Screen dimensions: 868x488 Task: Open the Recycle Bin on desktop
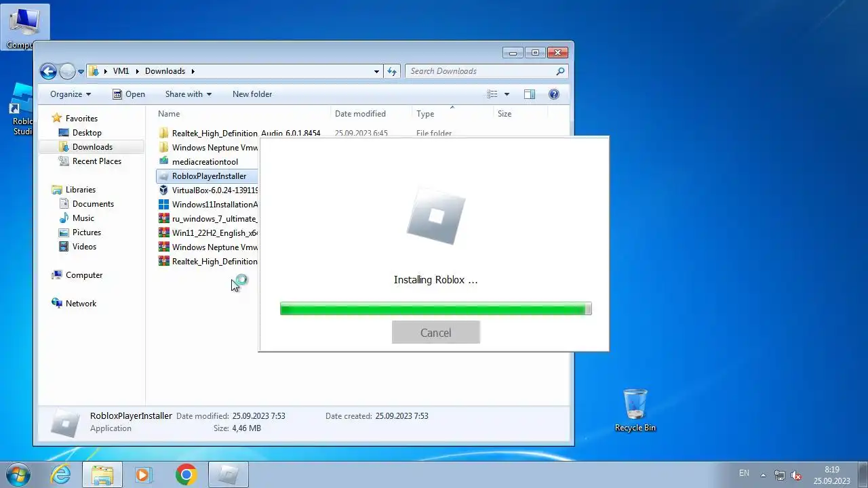[x=635, y=410]
